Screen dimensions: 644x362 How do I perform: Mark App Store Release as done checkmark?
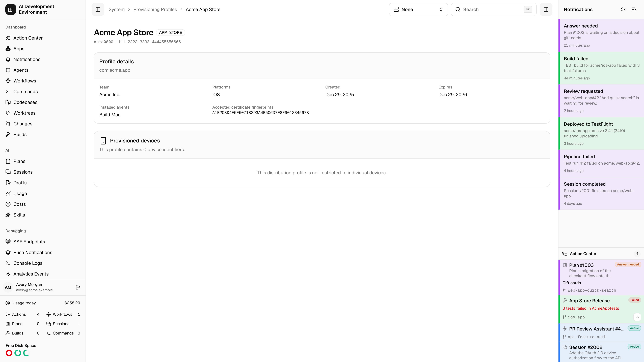click(x=637, y=317)
